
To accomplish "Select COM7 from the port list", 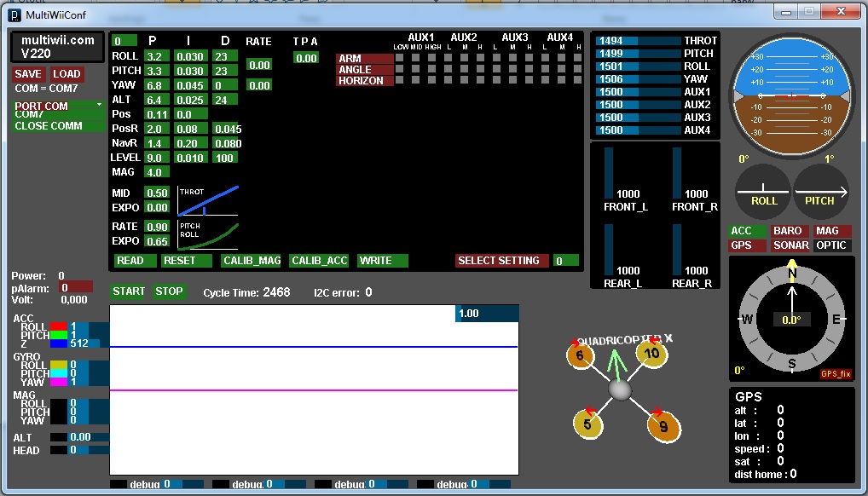I will 30,114.
